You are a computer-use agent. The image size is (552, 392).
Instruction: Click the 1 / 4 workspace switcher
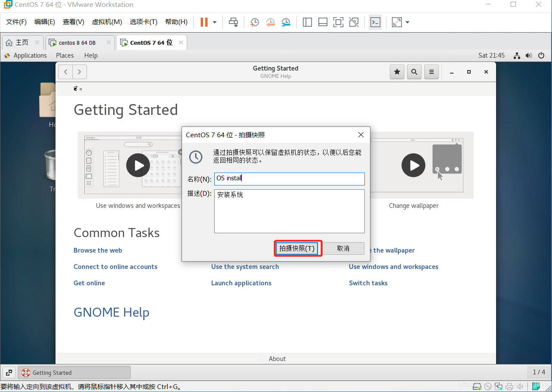coord(539,372)
